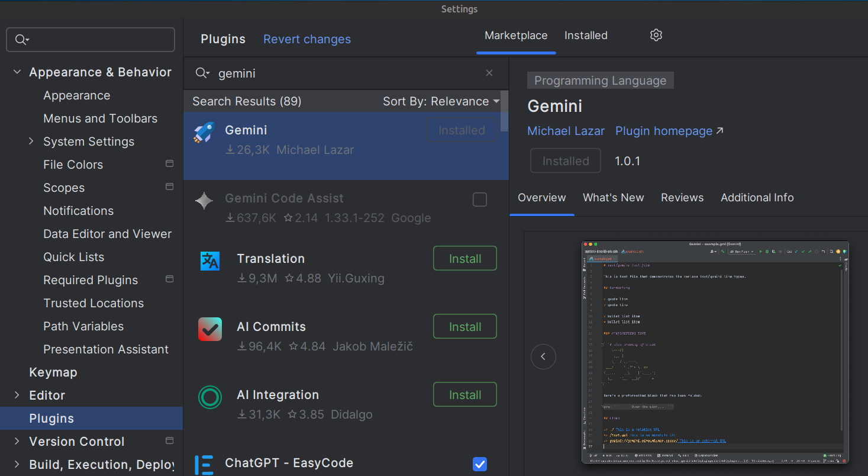Click the ChatGPT - EasyCode plugin icon
868x476 pixels.
tap(204, 465)
